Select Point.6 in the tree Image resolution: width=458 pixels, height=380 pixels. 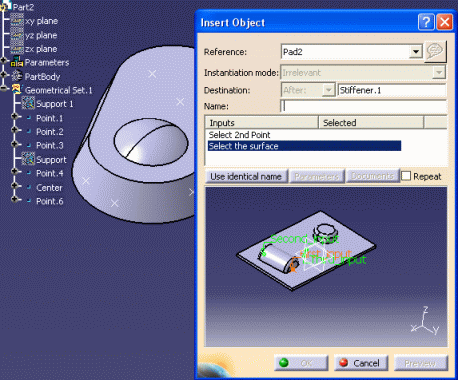tap(50, 201)
